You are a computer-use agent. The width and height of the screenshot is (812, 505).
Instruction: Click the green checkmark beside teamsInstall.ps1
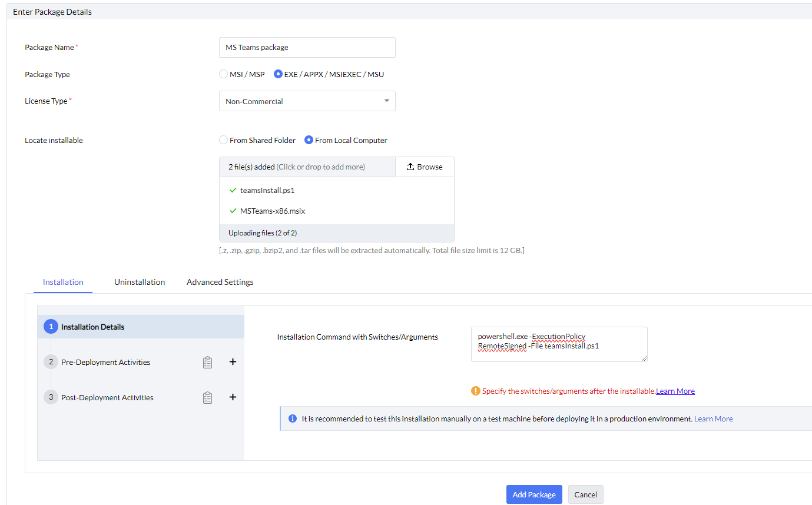[233, 191]
